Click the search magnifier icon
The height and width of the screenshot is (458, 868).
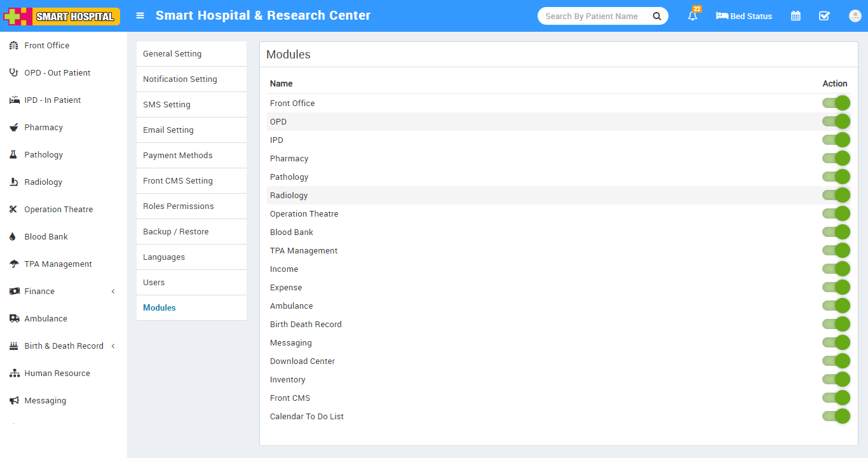click(657, 16)
